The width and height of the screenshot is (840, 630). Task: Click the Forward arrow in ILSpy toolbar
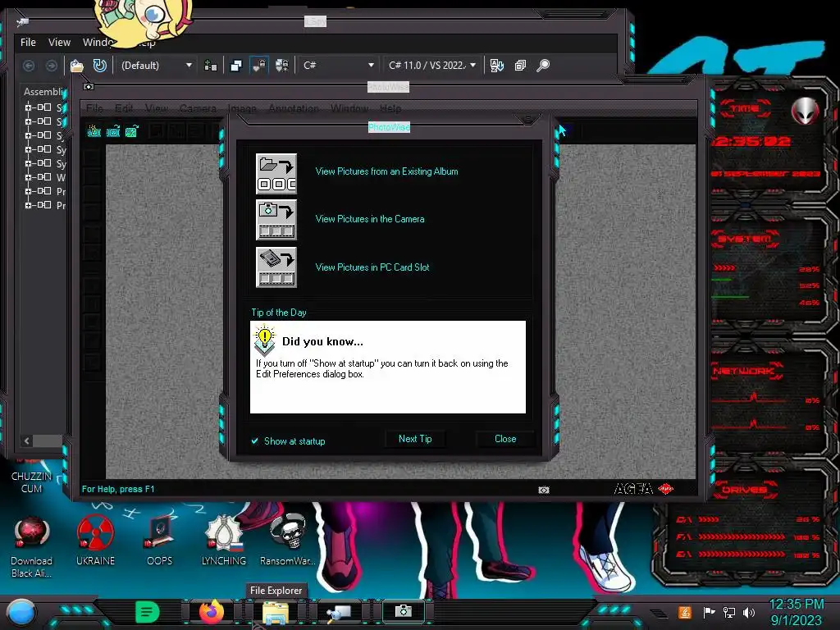tap(52, 66)
